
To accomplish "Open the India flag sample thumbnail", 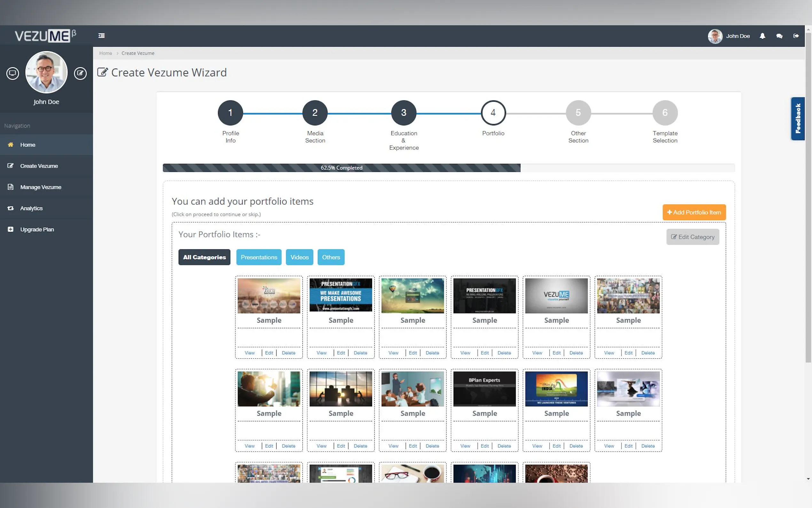I will 556,388.
